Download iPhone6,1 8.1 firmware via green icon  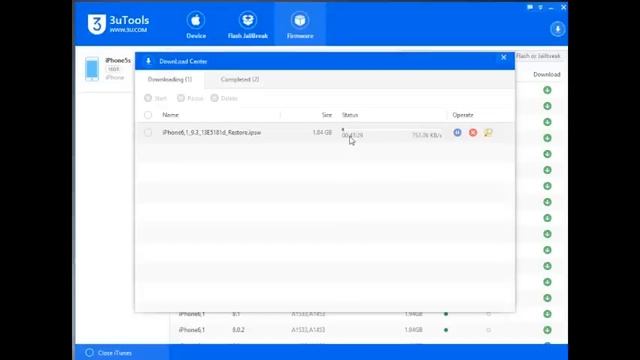[x=547, y=314]
